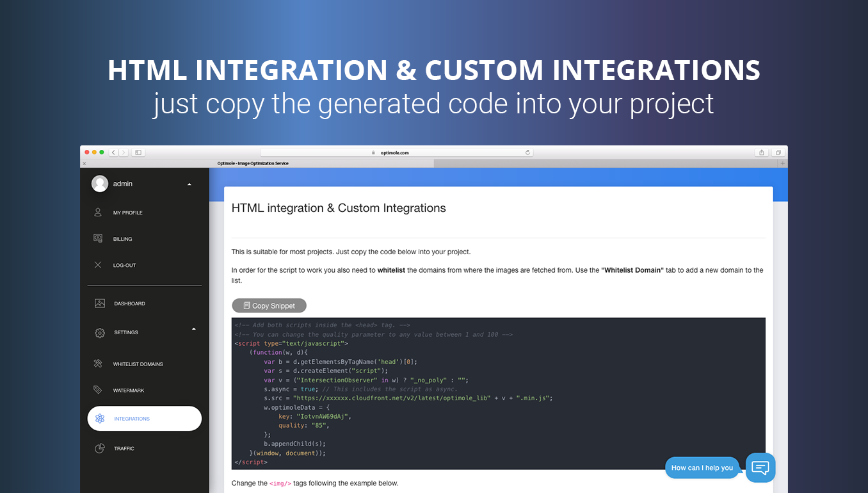
Task: Click 's.async = true;' code line
Action: coord(290,389)
